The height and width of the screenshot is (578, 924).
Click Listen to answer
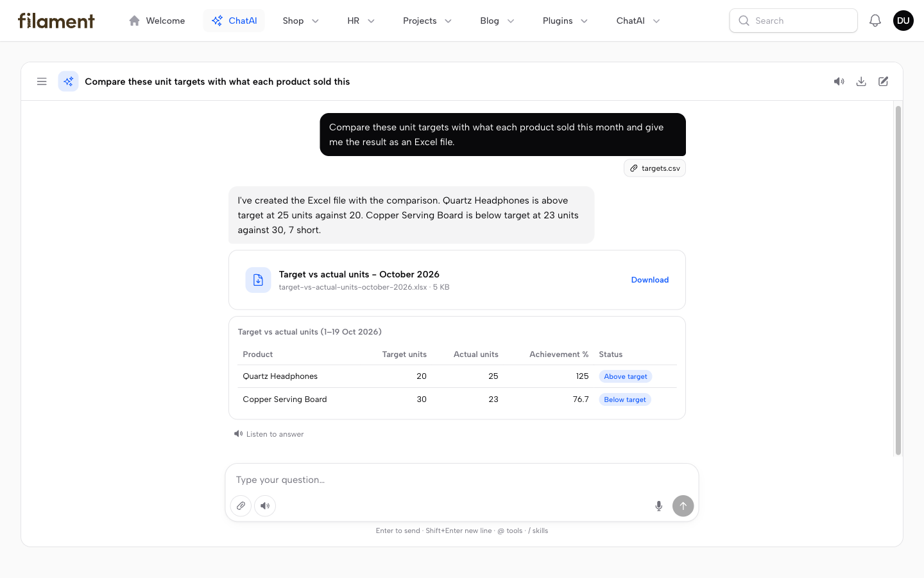(x=269, y=434)
